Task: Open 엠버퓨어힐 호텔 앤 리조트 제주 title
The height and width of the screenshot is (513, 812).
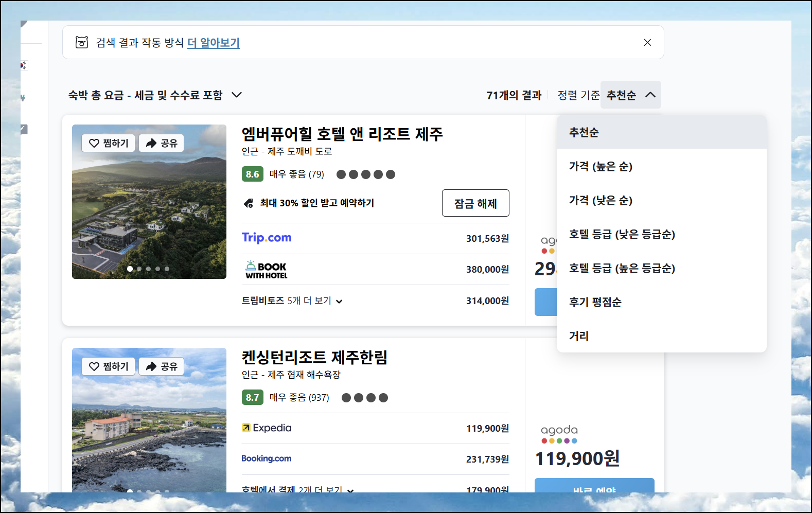Action: pos(342,134)
